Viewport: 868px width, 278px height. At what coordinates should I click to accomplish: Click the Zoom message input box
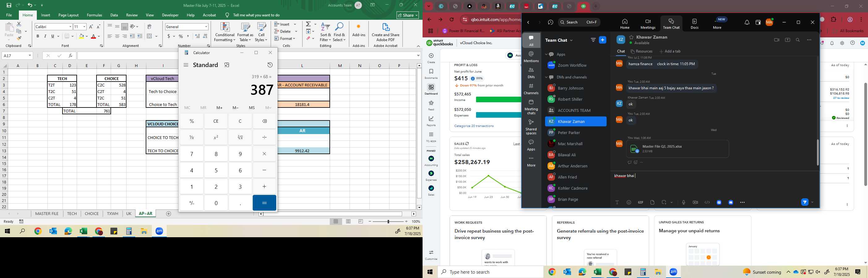pyautogui.click(x=714, y=183)
